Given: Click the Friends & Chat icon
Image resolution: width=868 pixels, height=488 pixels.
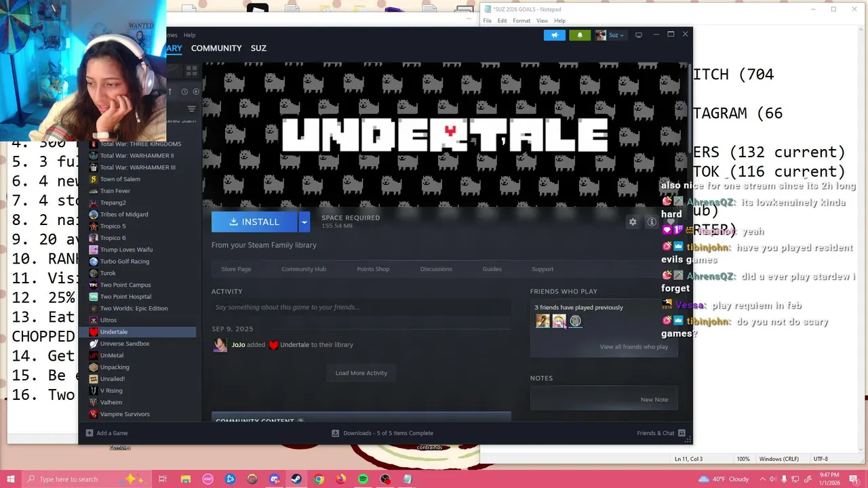Looking at the screenshot, I should (x=682, y=433).
